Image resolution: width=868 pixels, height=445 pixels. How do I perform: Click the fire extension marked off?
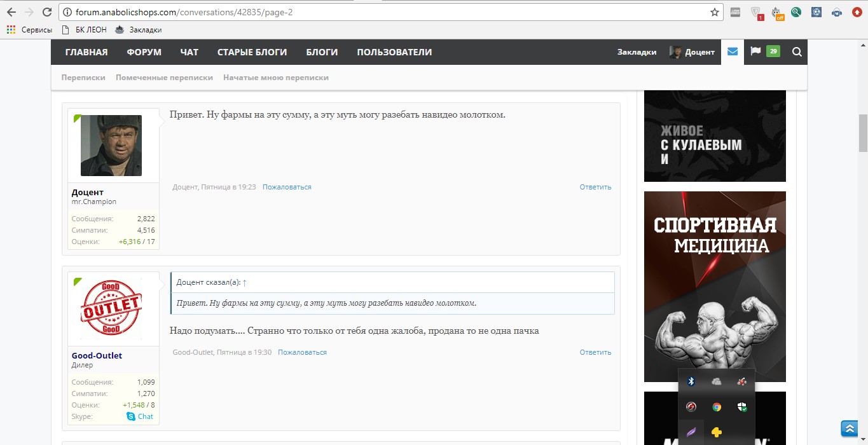coord(777,13)
